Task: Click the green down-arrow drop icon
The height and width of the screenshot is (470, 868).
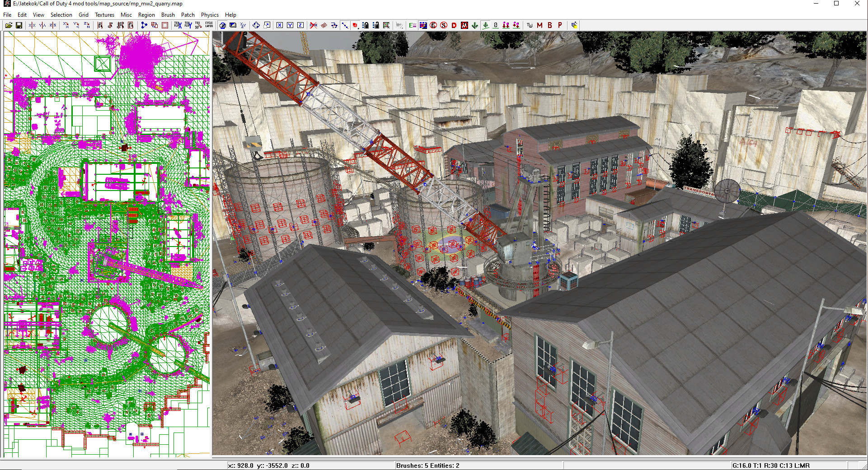Action: pos(475,25)
